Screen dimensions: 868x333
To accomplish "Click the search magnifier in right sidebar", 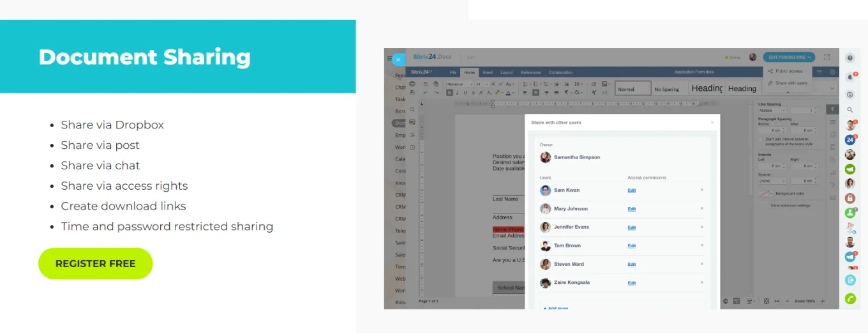I will click(x=849, y=110).
